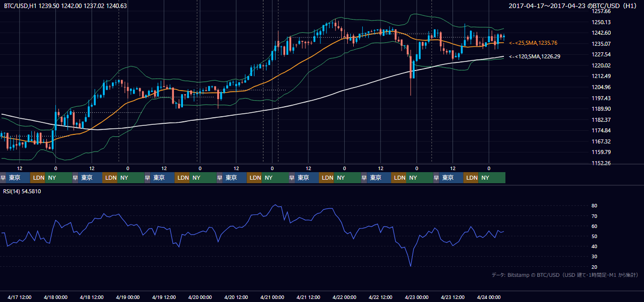Click the 25 SMA label reading 1235.76

tap(533, 43)
